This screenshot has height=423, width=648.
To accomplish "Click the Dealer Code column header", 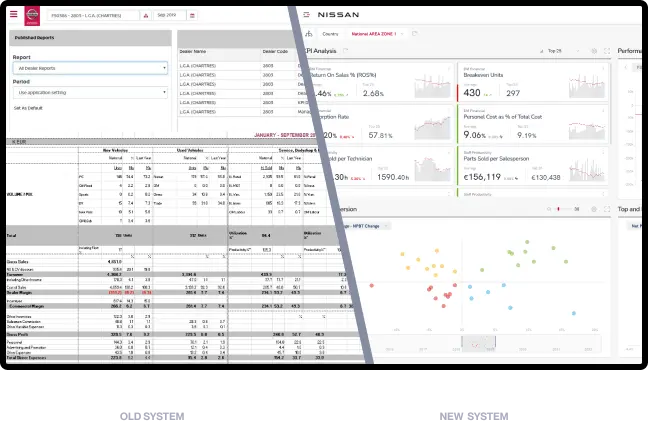I will (275, 52).
